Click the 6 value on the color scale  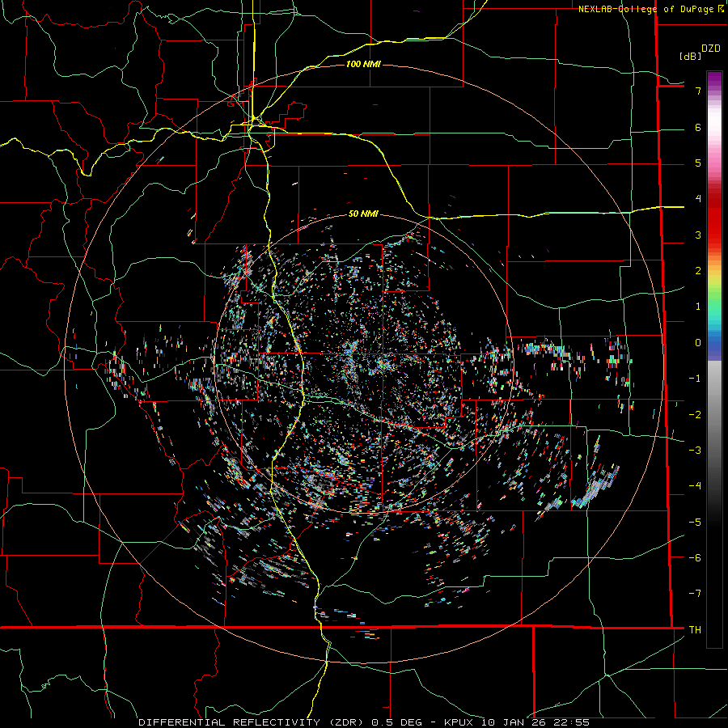click(x=698, y=127)
